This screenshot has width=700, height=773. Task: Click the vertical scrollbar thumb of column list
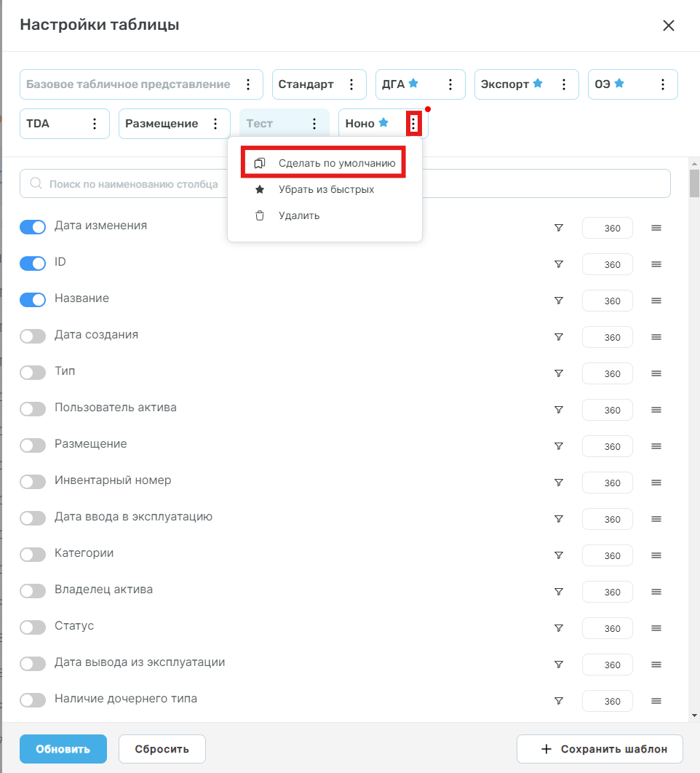click(695, 183)
